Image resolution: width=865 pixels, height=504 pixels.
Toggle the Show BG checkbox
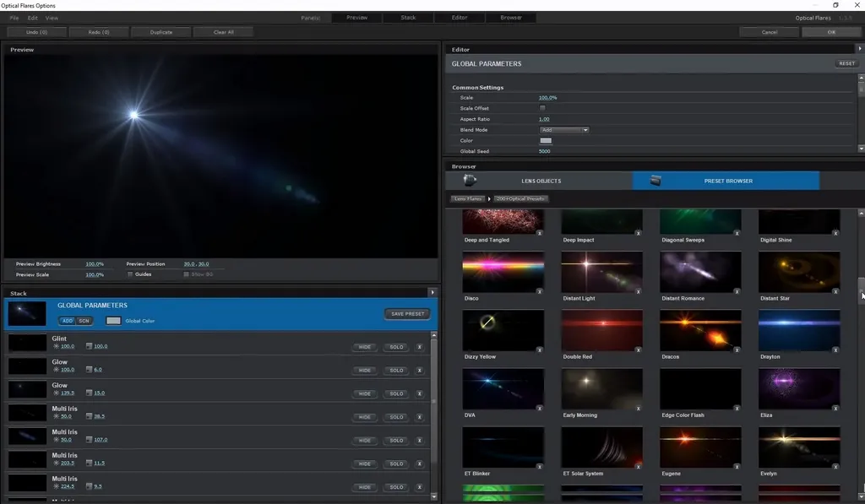pos(186,274)
